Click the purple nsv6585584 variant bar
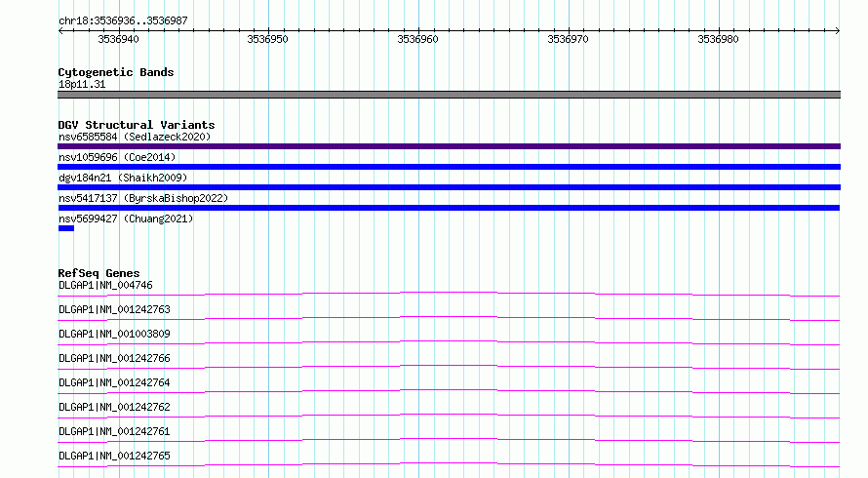The height and width of the screenshot is (478, 868). click(449, 146)
